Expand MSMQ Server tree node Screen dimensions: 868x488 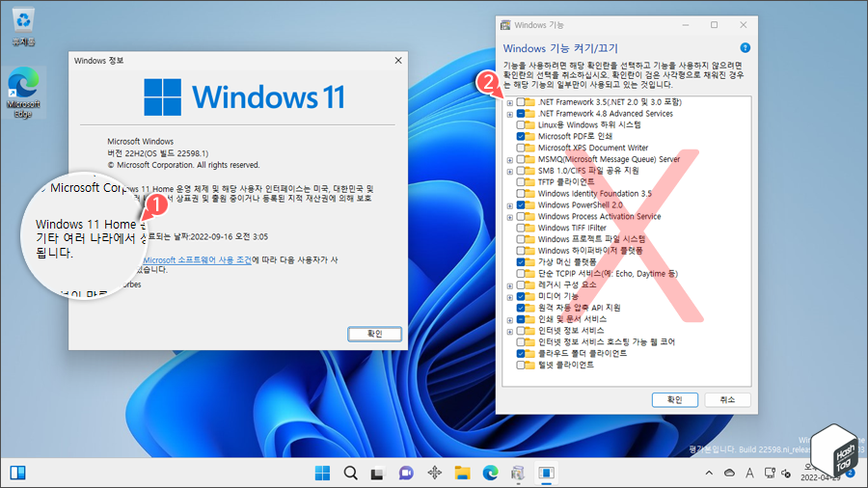click(510, 160)
